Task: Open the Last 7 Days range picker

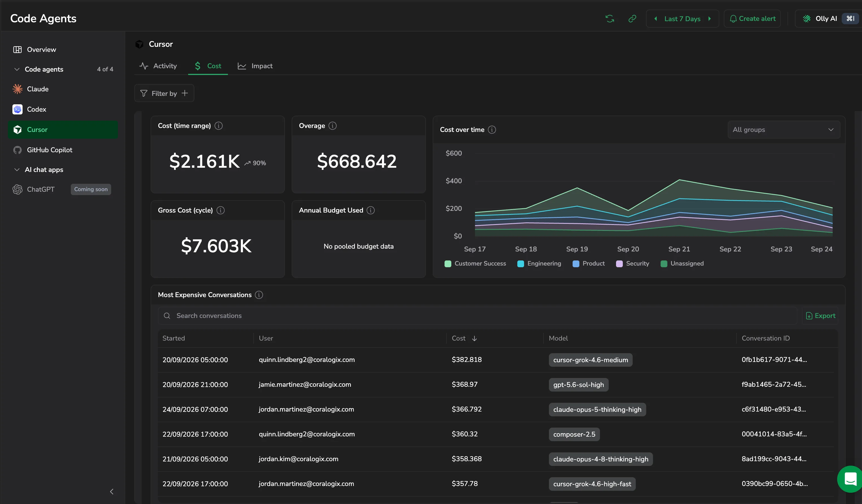Action: tap(682, 19)
